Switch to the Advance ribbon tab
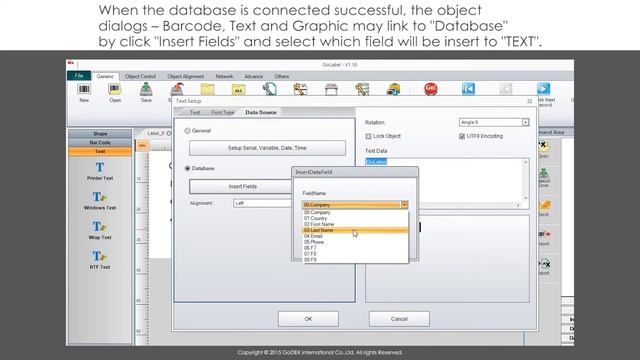Viewport: 640px width, 360px height. click(253, 76)
